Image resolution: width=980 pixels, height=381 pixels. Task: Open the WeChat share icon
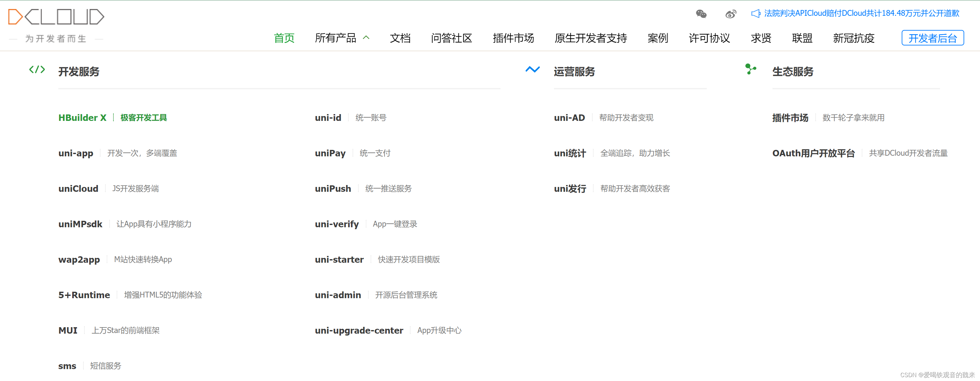tap(701, 14)
